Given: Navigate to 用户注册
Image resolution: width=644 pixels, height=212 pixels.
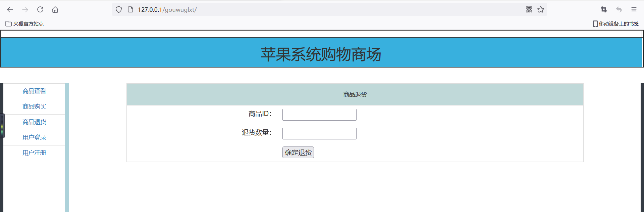Looking at the screenshot, I should click(x=34, y=153).
